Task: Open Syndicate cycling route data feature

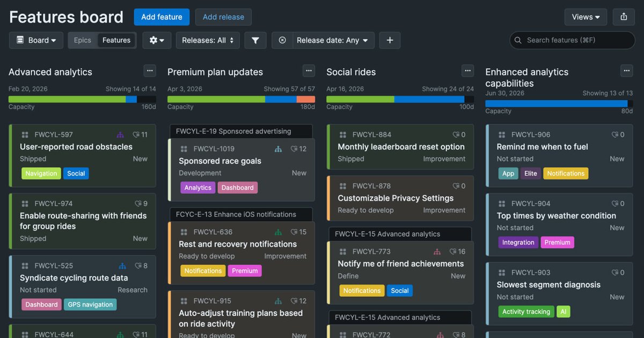Action: coord(74,278)
